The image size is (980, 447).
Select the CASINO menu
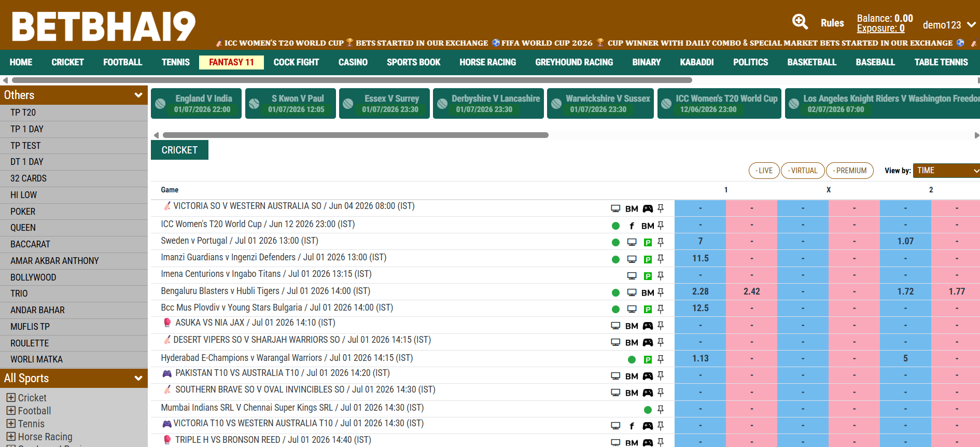click(x=353, y=62)
